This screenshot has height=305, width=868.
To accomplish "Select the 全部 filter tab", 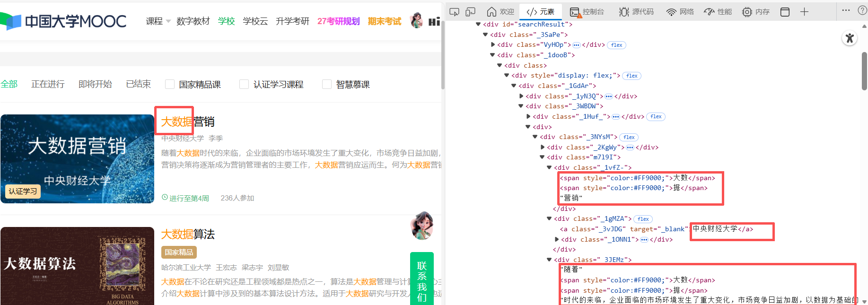I will pyautogui.click(x=9, y=84).
